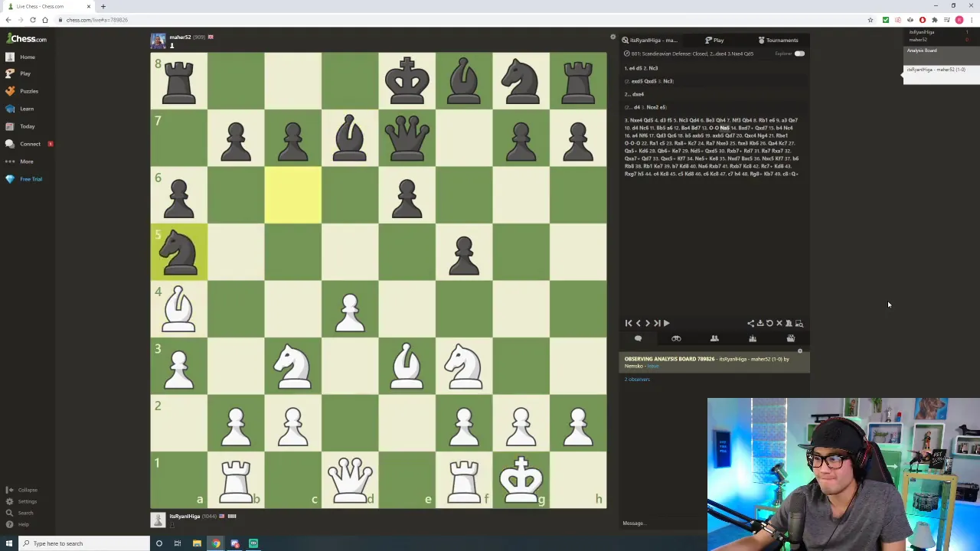
Task: Click the share game icon
Action: [x=750, y=324]
